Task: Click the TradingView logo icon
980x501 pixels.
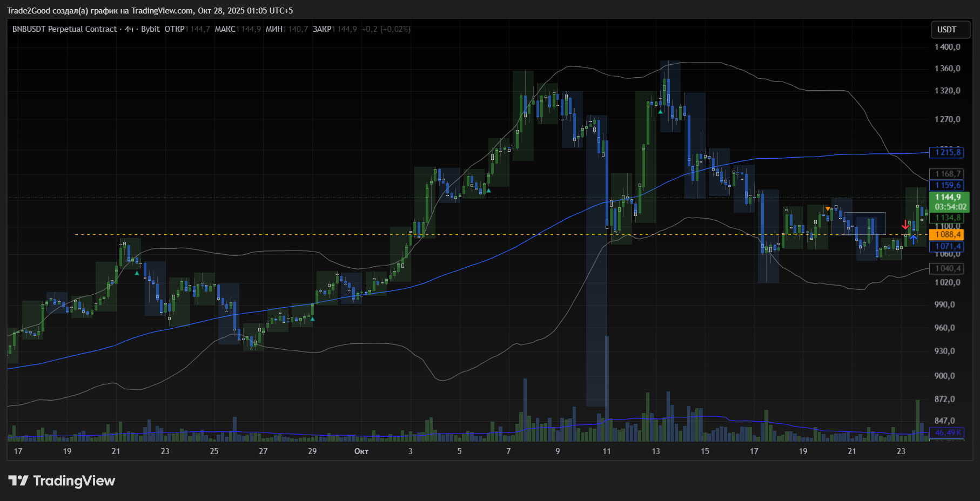Action: [18, 480]
